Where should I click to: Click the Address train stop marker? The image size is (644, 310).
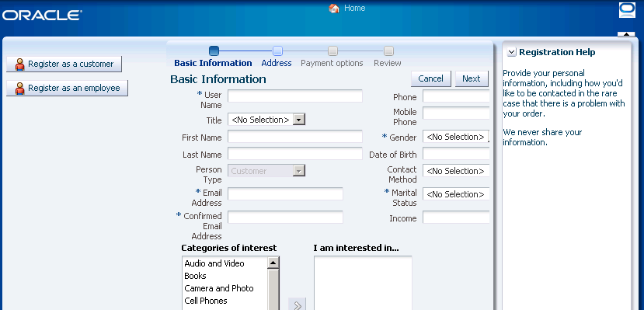277,51
